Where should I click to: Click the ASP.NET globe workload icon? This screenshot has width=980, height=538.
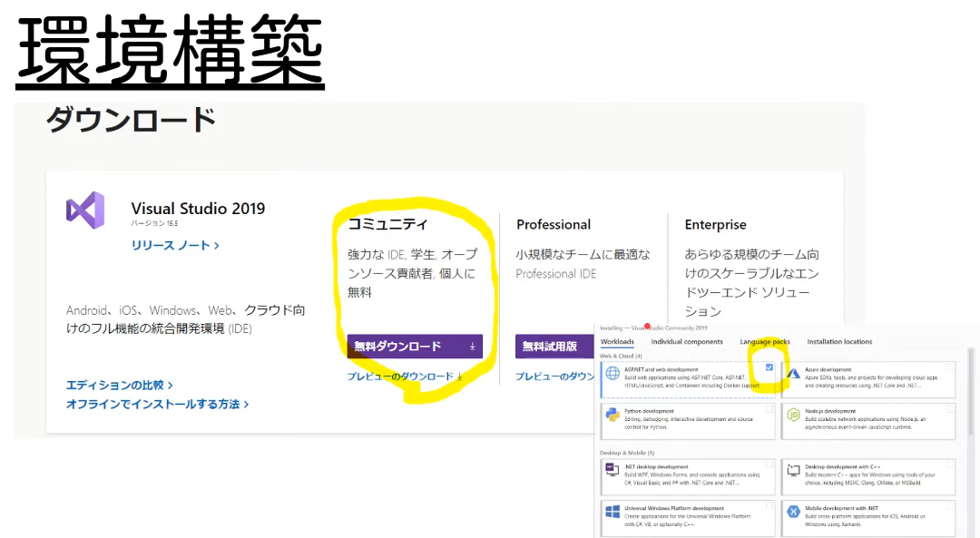[612, 373]
